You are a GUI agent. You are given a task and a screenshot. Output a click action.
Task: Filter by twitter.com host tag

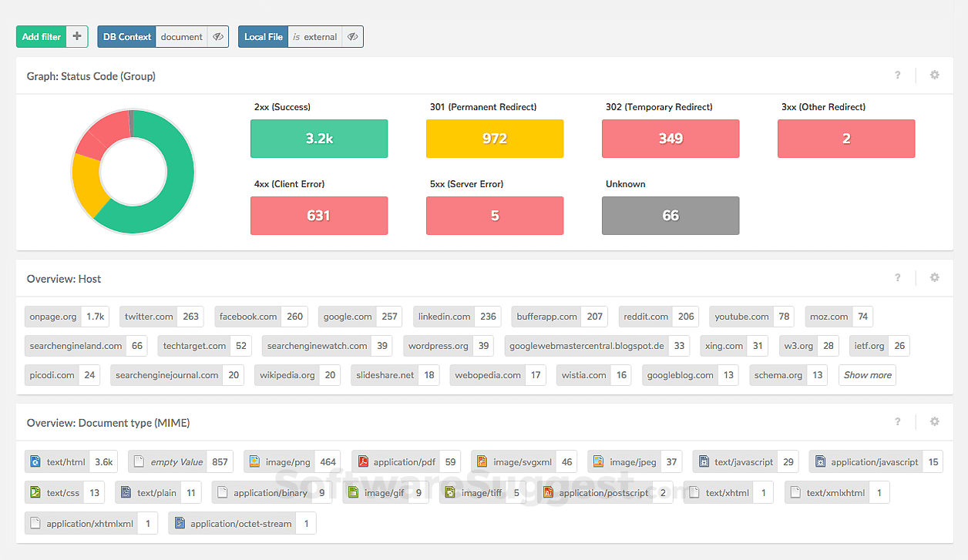pos(149,317)
